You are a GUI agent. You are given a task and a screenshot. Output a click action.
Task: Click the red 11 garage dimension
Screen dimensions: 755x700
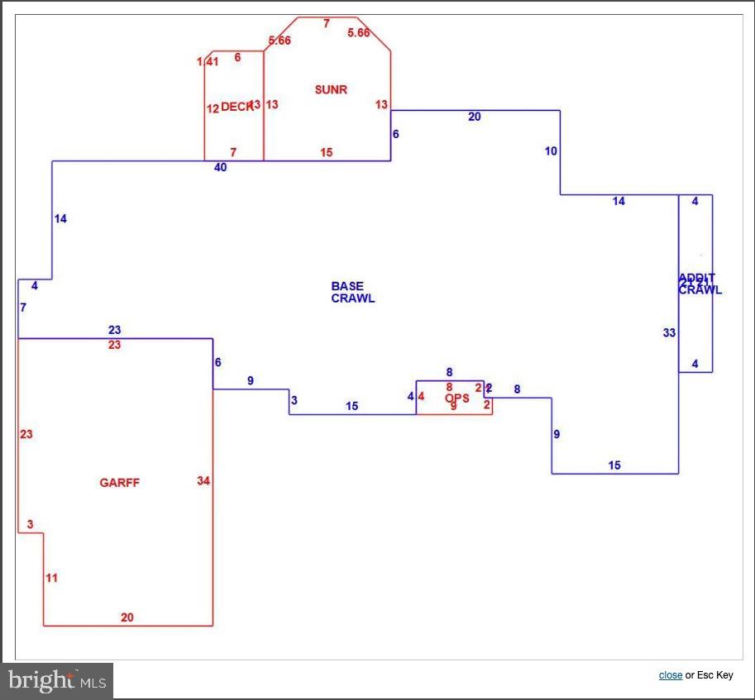52,578
